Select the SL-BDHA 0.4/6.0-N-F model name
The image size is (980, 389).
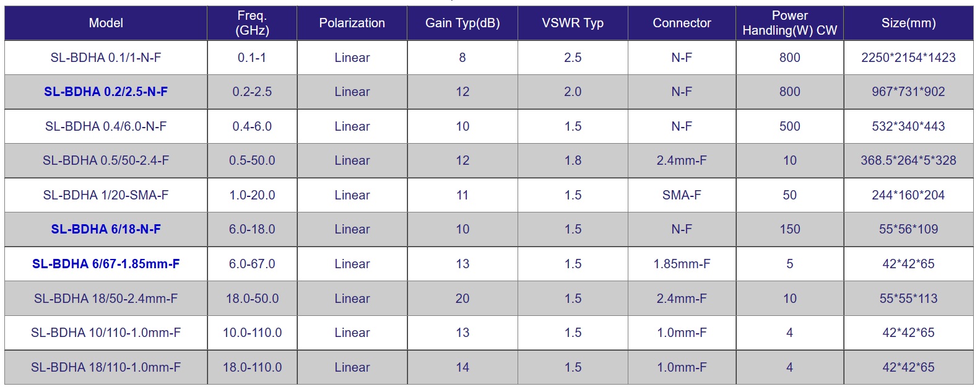[106, 126]
